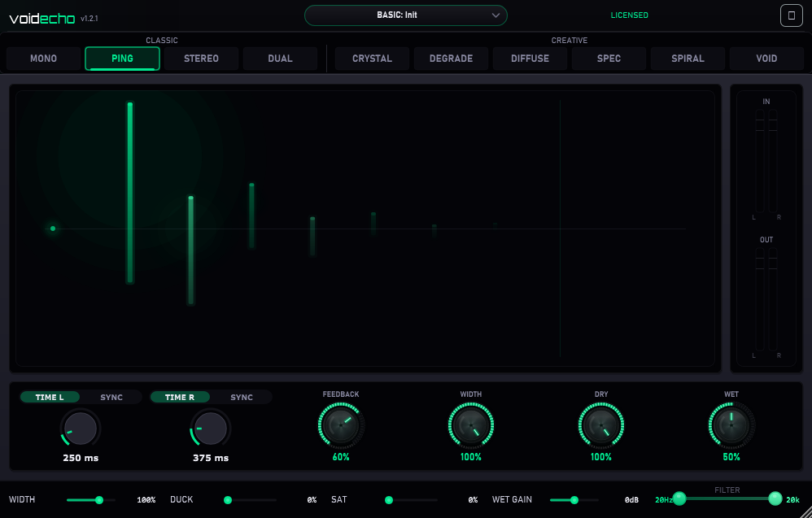Click the DRY level knob
The height and width of the screenshot is (518, 812).
tap(600, 425)
